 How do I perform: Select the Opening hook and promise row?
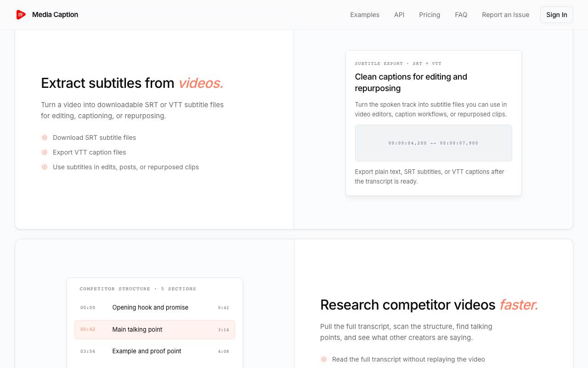[x=155, y=308]
